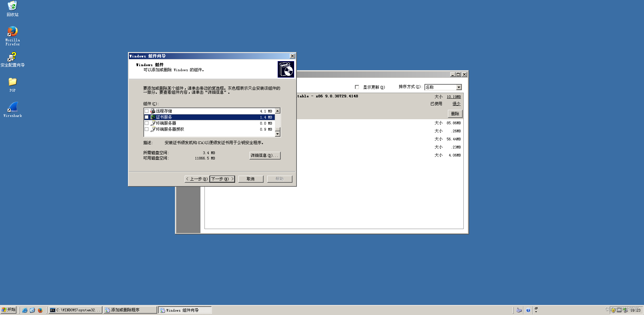Select the program entry sized 56.44MB
644x315 pixels.
point(380,139)
